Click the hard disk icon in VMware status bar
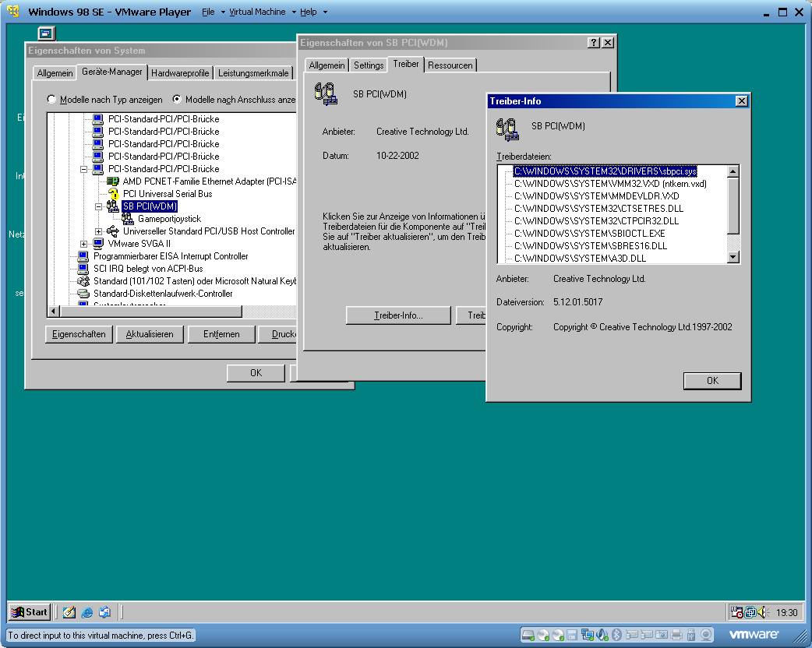This screenshot has width=812, height=648. click(528, 635)
